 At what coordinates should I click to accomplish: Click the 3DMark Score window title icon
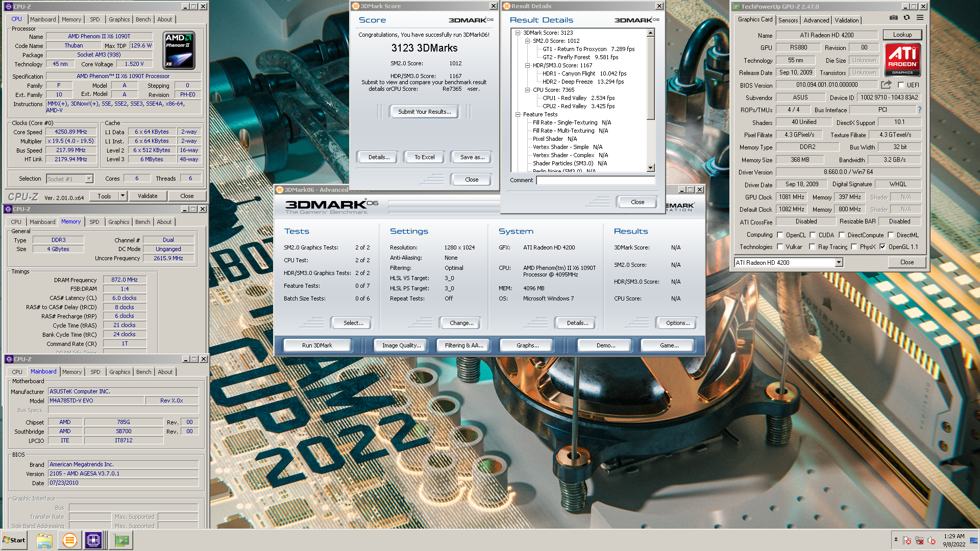click(356, 6)
